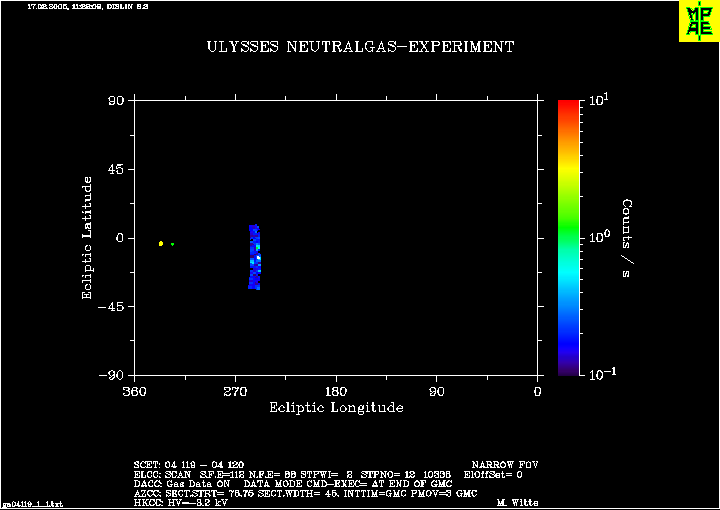This screenshot has width=720, height=510.
Task: Click the ULYSSES NEUTRALGAS-EXPERIMENT title
Action: click(x=360, y=47)
